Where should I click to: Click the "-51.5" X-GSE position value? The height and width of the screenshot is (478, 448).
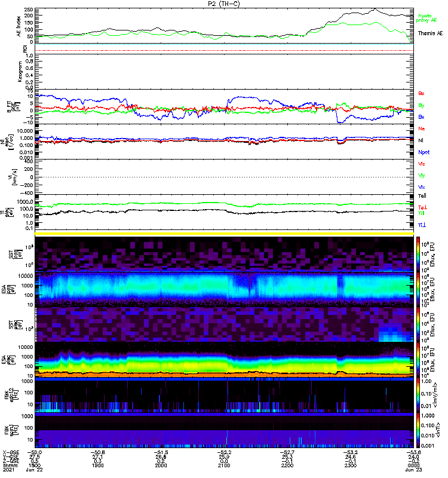point(161,452)
